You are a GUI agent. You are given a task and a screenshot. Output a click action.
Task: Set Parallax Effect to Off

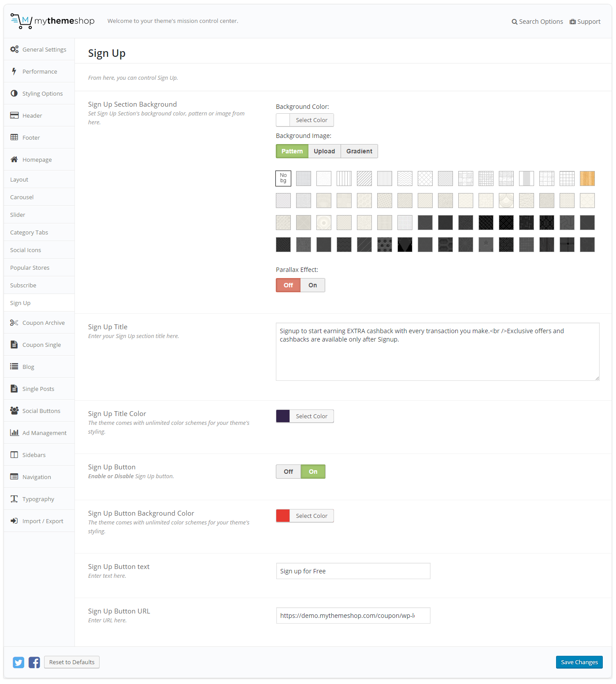[288, 285]
